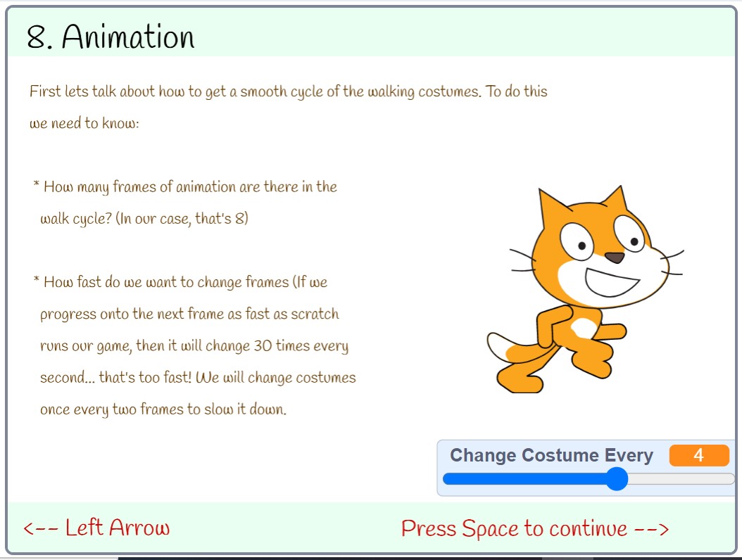Click the 'How many frames of animation' bullet

[x=190, y=187]
